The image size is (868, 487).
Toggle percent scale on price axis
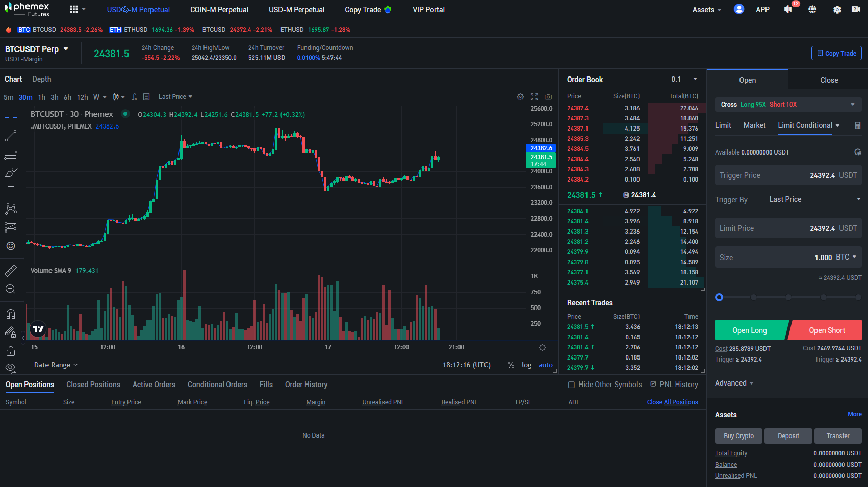[x=511, y=365]
